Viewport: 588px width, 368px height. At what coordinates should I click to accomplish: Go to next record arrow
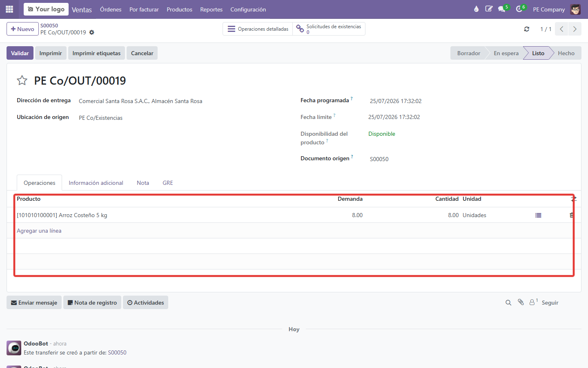pyautogui.click(x=575, y=29)
